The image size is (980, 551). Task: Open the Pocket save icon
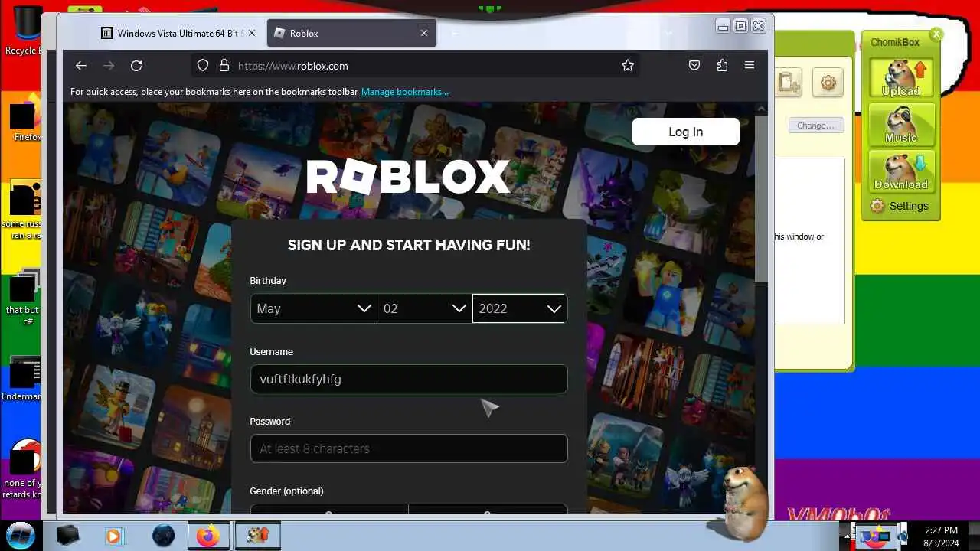tap(694, 66)
